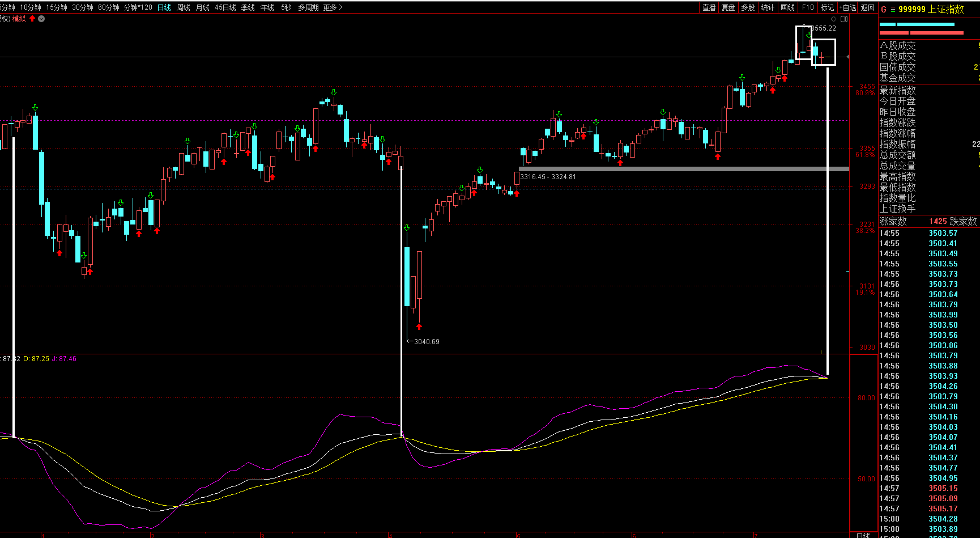Click the 3555.22 high price label

[x=824, y=28]
